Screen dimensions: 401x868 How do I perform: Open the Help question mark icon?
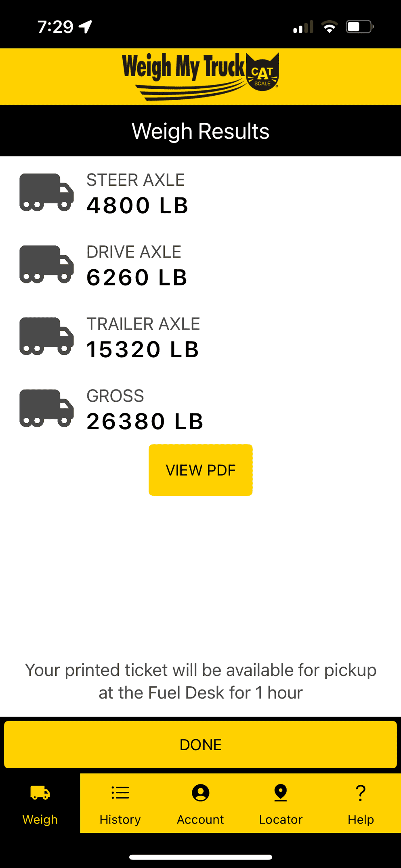coord(361,793)
